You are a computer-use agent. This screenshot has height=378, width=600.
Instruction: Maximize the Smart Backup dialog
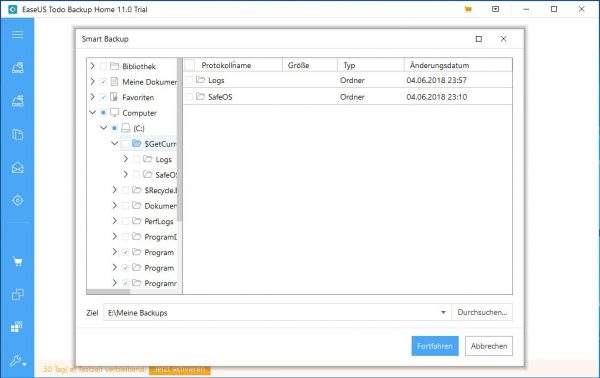coord(478,39)
